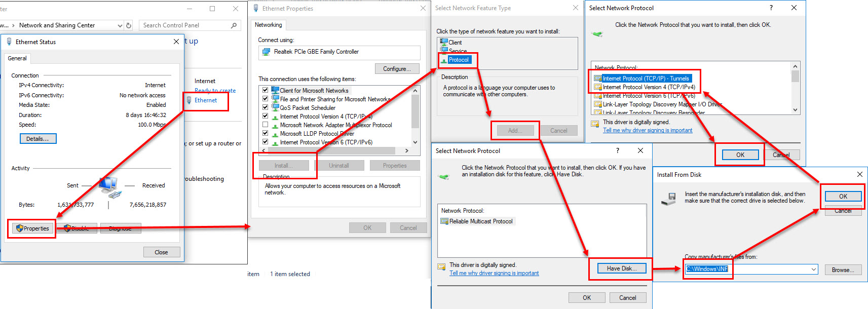Select the General tab in Ethernet Status

point(17,58)
